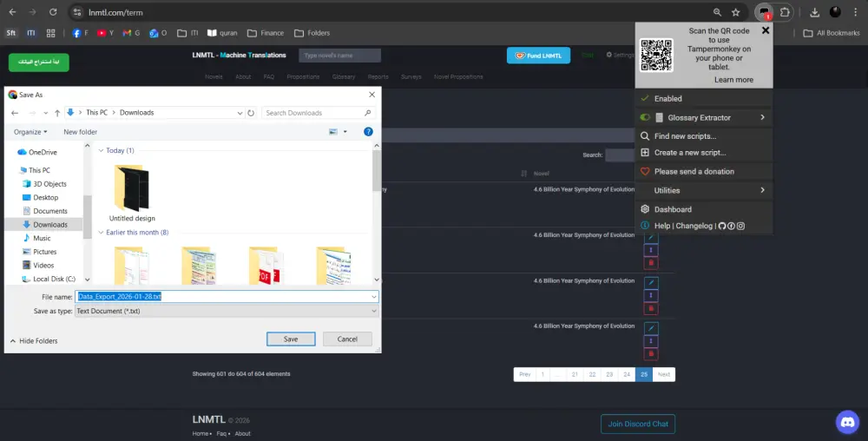This screenshot has width=868, height=441.
Task: Close the Tampermonkey QR code banner
Action: [x=766, y=30]
